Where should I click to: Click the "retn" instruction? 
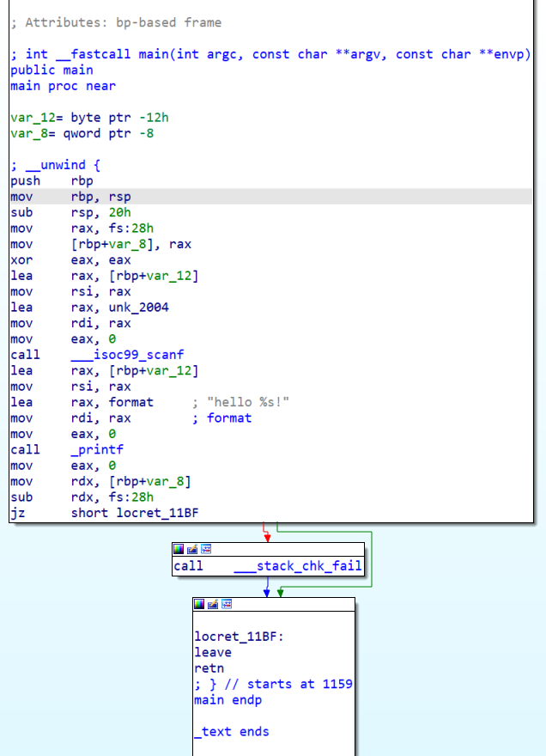(x=209, y=668)
